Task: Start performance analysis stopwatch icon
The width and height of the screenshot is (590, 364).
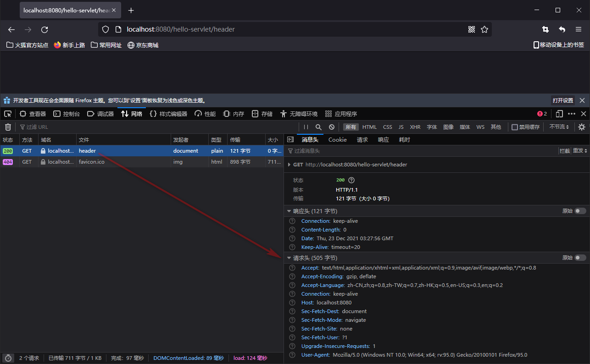Action: click(8, 358)
